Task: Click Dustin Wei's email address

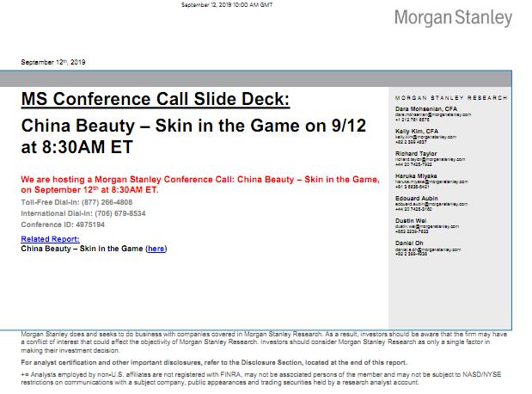Action: coord(427,226)
